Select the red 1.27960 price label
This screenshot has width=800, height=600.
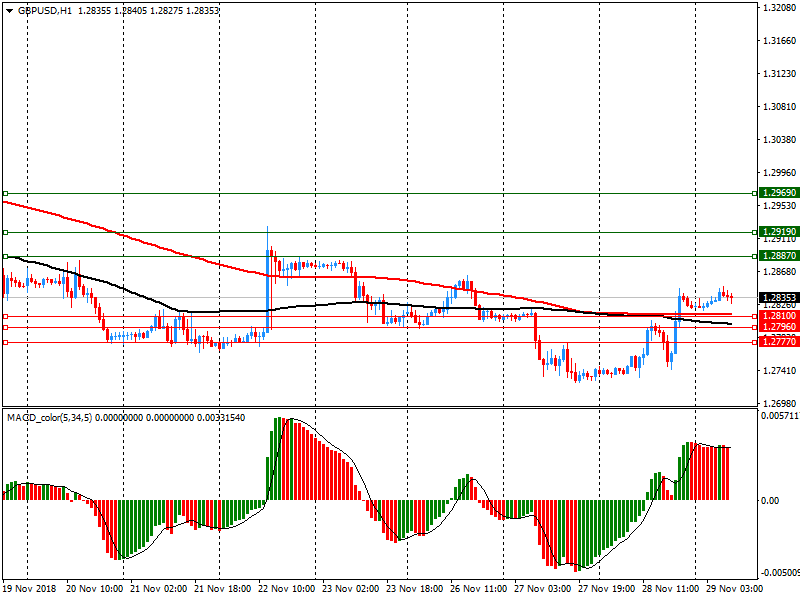pyautogui.click(x=778, y=327)
